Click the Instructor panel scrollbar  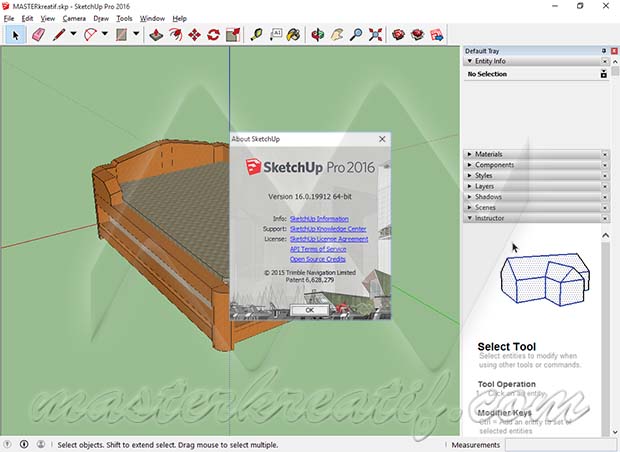pyautogui.click(x=605, y=336)
